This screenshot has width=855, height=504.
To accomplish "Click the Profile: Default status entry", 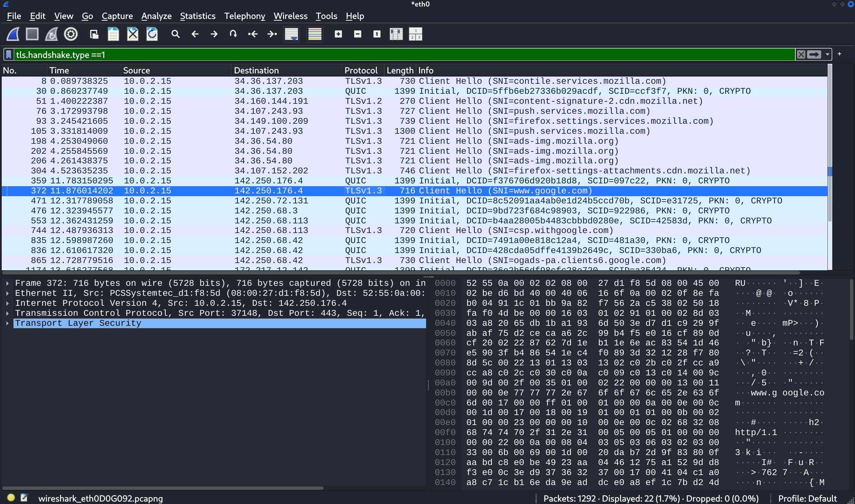I will click(x=807, y=498).
